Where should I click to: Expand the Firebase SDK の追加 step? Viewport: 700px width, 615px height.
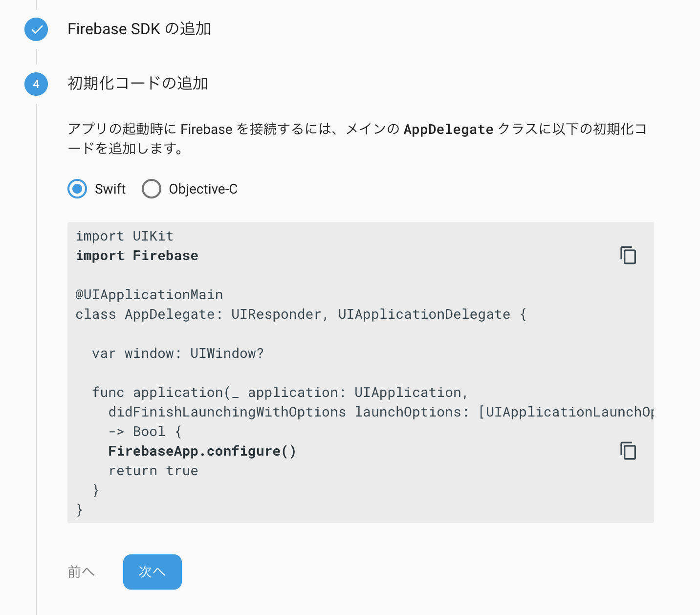[x=139, y=29]
